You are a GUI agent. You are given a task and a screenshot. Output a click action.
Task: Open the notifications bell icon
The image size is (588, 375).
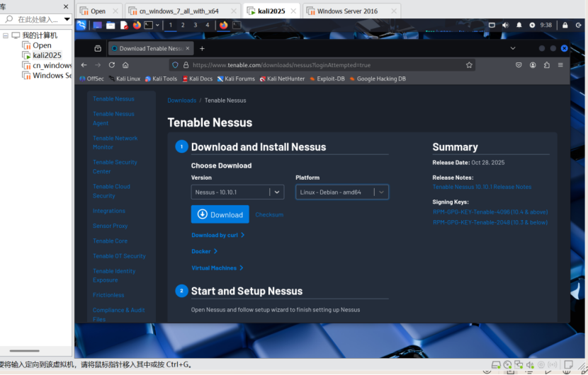pos(519,25)
